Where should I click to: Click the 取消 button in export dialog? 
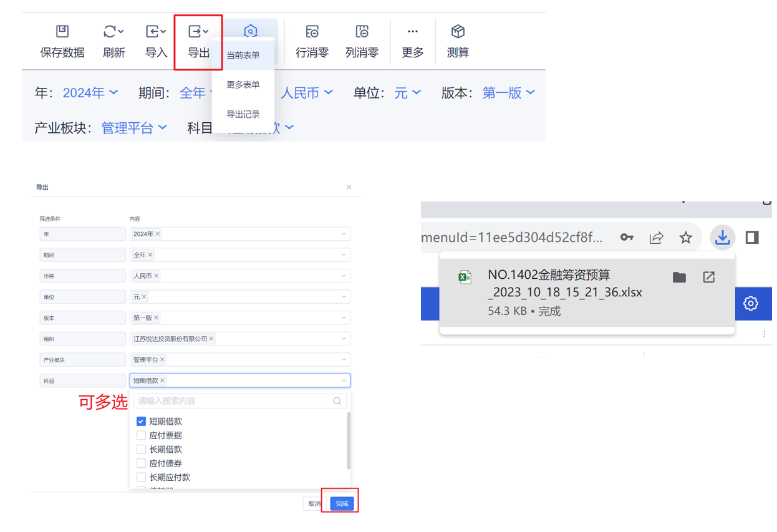(x=314, y=503)
